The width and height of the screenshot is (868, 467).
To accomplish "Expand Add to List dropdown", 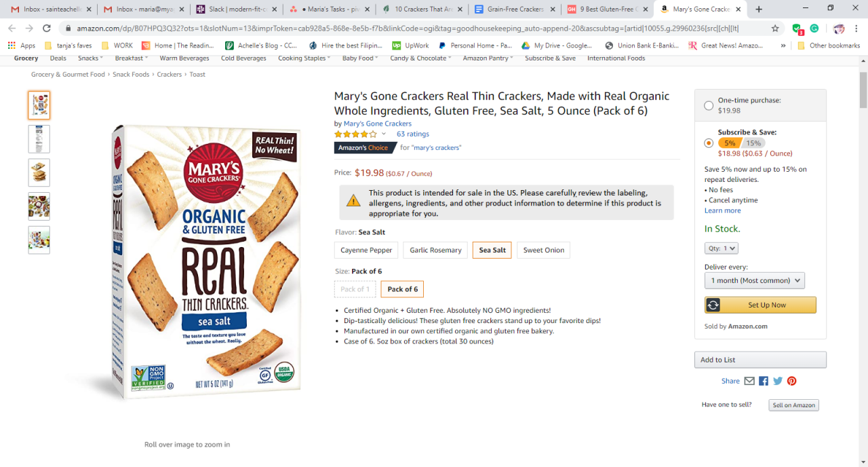I will (759, 360).
